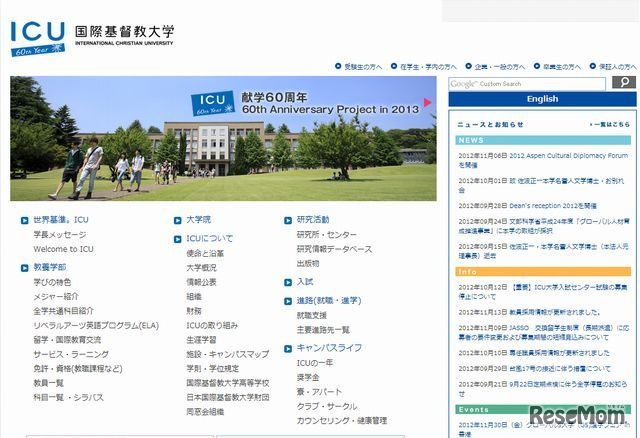Screen dimensions: 640x438
Task: Open 研究所・センター link
Action: 327,235
